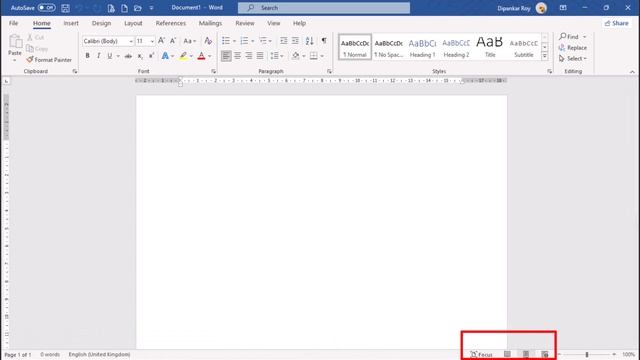Click English (United Kingdom) language indicator
Screen dimensions: 640x360
tap(99, 354)
